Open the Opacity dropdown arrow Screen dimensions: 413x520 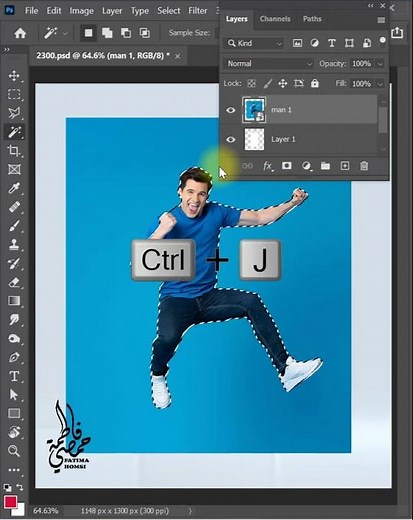coord(380,64)
